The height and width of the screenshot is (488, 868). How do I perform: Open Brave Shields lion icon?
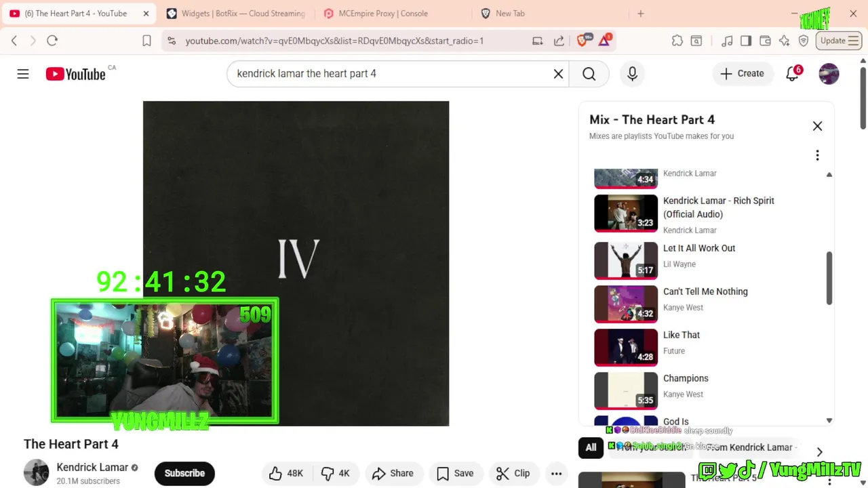tap(582, 40)
